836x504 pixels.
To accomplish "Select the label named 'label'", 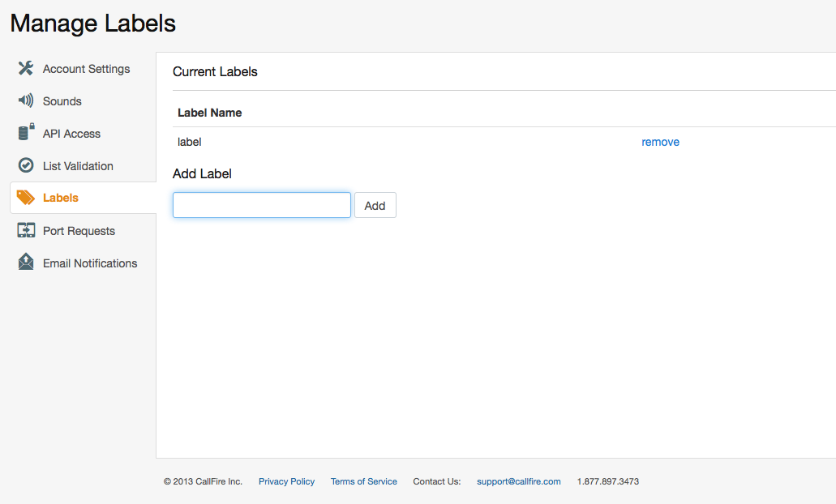I will click(189, 142).
